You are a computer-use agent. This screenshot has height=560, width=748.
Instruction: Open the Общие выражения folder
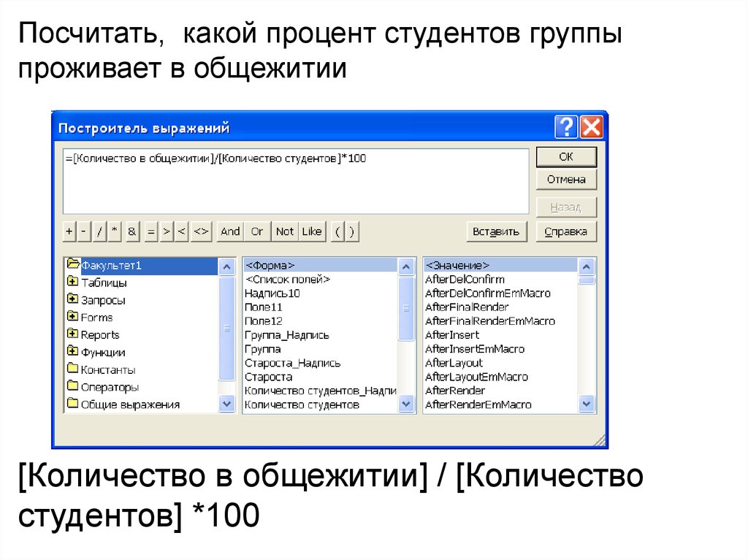tap(129, 404)
